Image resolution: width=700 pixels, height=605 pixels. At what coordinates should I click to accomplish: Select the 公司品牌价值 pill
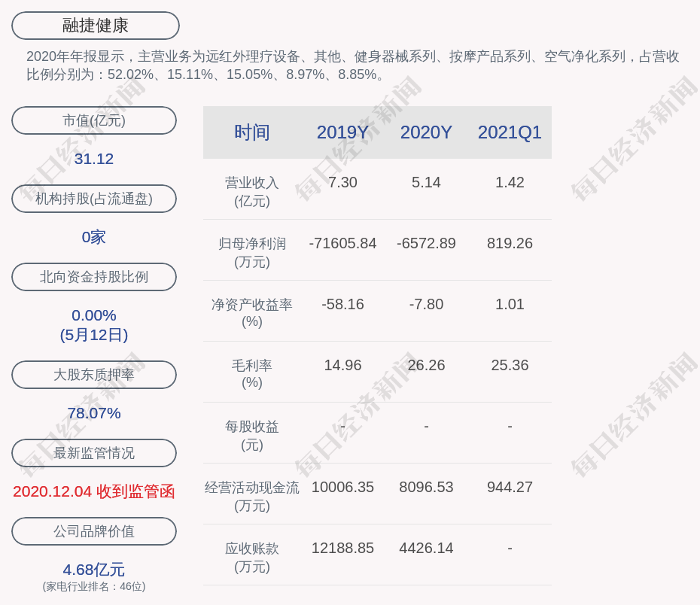[x=94, y=531]
